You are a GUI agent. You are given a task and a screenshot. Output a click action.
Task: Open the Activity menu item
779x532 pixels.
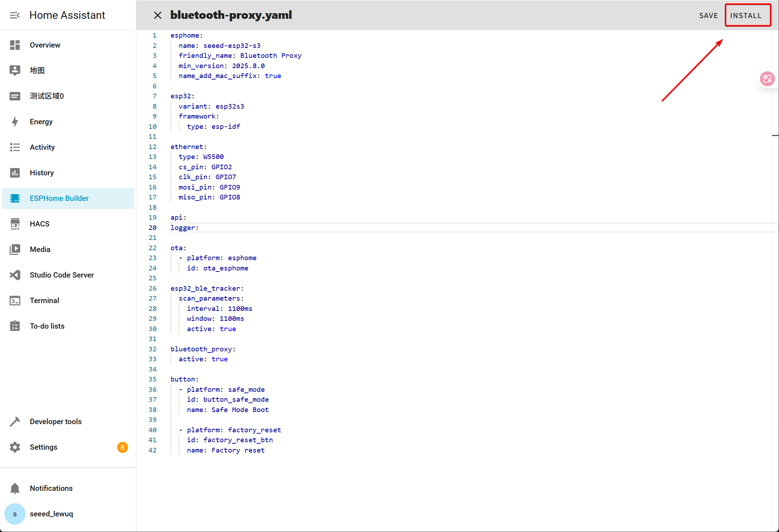pos(42,147)
